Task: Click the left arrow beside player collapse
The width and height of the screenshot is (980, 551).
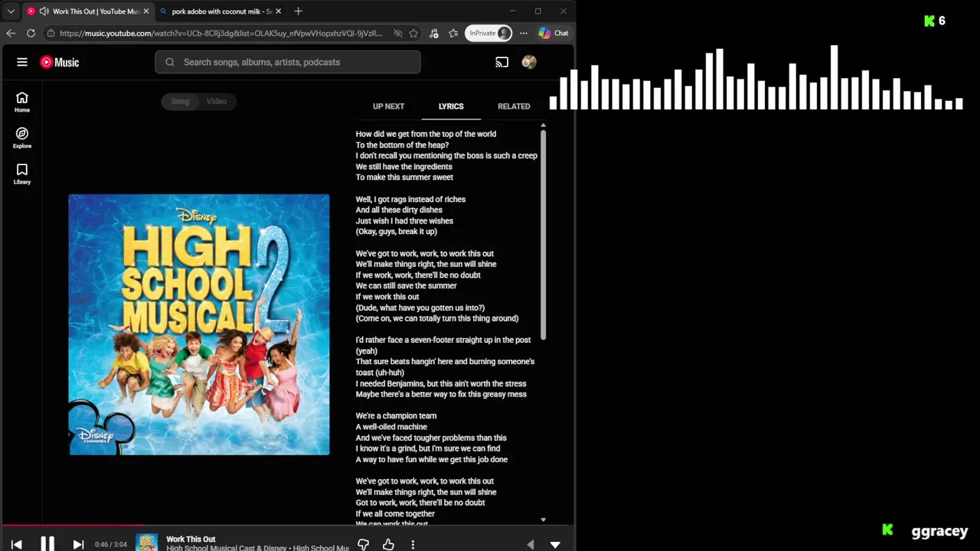Action: (531, 545)
